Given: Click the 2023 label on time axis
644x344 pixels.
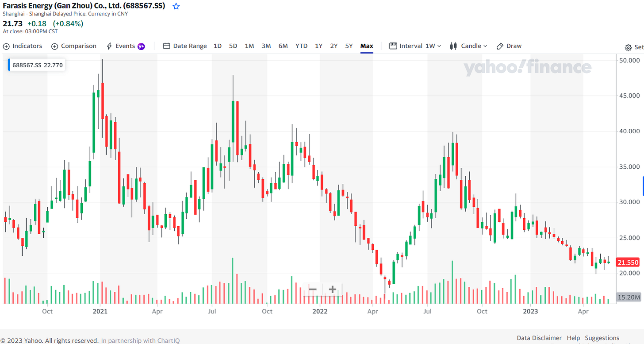Looking at the screenshot, I should click(530, 311).
